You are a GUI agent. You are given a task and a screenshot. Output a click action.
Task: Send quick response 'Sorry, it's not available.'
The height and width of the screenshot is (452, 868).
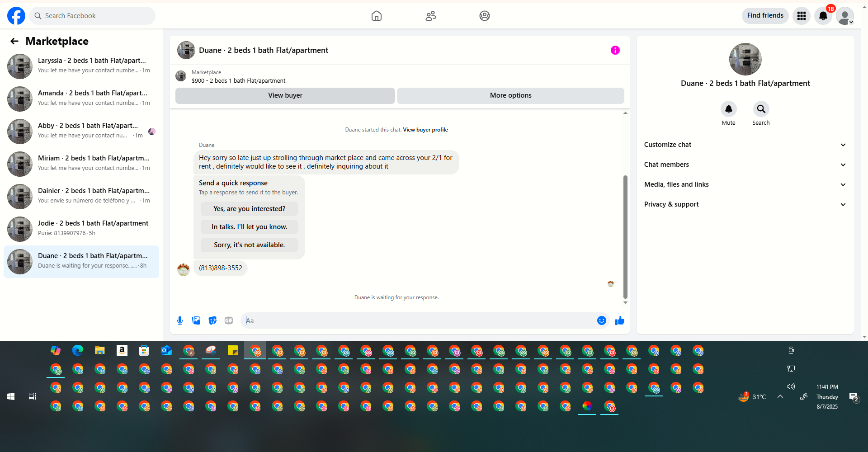249,245
